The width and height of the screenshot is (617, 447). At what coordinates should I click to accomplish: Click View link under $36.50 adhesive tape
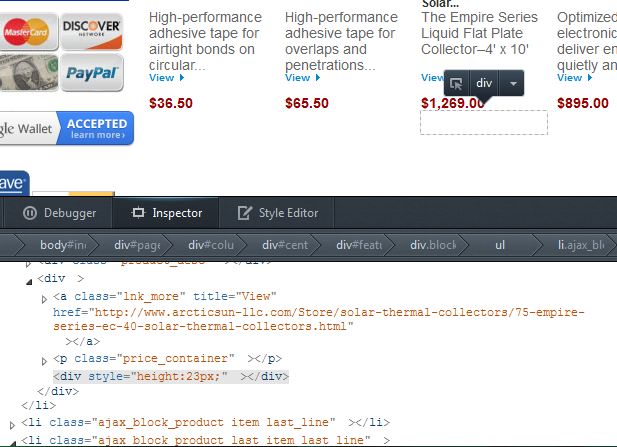[x=166, y=78]
